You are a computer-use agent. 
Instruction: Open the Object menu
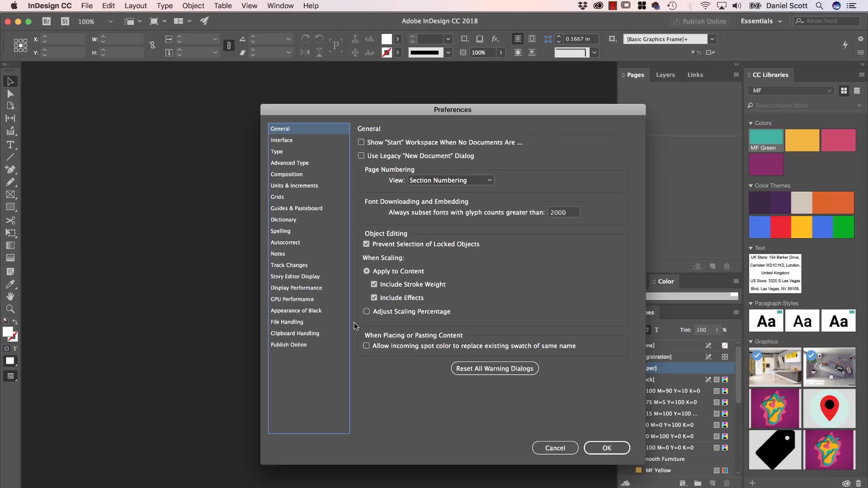point(193,6)
